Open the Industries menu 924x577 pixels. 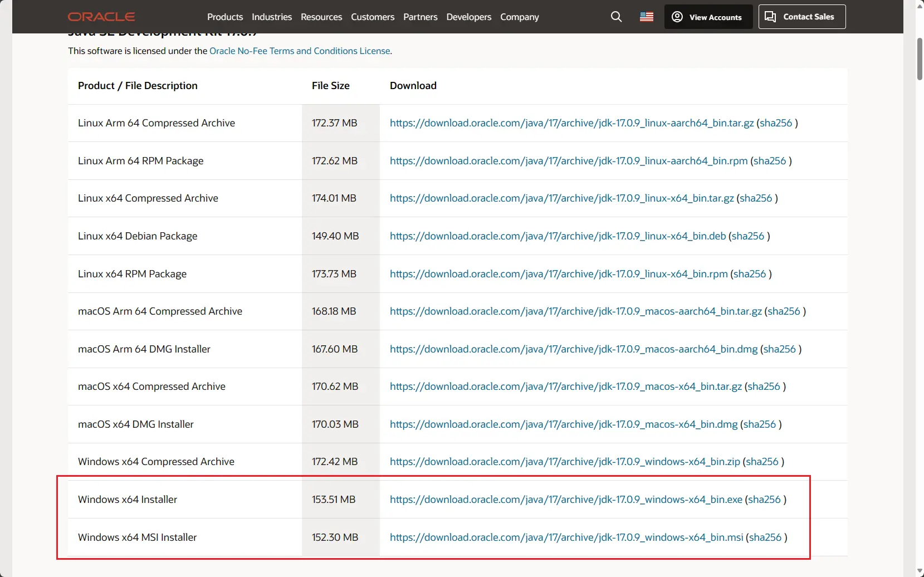(x=271, y=17)
